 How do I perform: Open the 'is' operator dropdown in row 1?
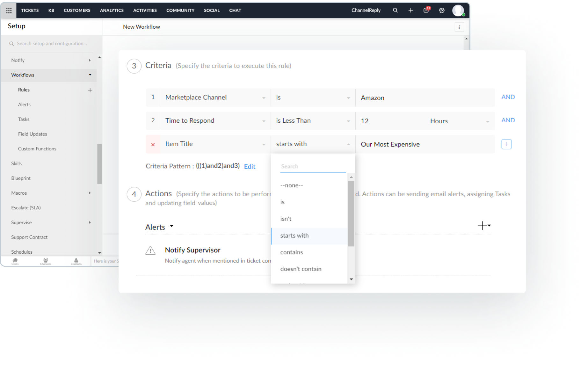point(313,97)
